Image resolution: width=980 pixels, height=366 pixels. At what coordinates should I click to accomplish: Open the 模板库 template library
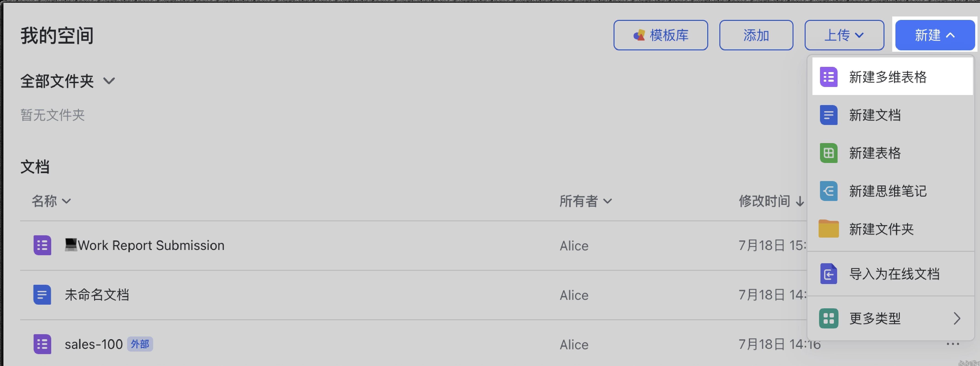pos(660,35)
